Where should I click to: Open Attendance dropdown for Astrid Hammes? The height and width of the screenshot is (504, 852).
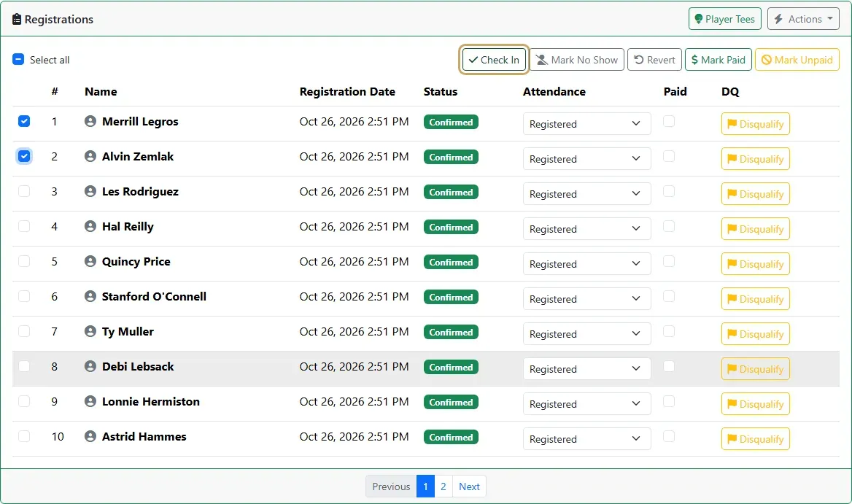tap(586, 439)
